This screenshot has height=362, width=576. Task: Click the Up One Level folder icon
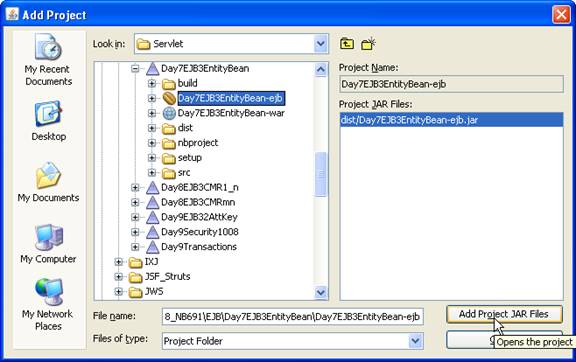pos(347,44)
